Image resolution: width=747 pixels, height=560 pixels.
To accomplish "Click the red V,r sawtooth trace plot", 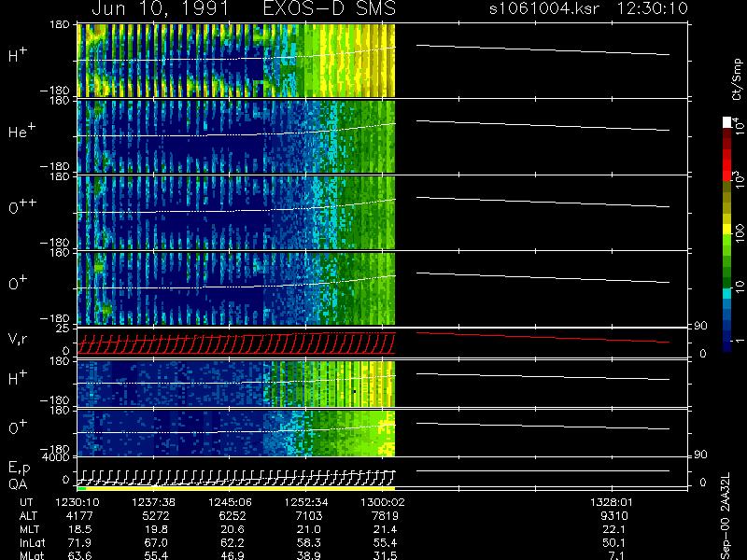I will 236,343.
